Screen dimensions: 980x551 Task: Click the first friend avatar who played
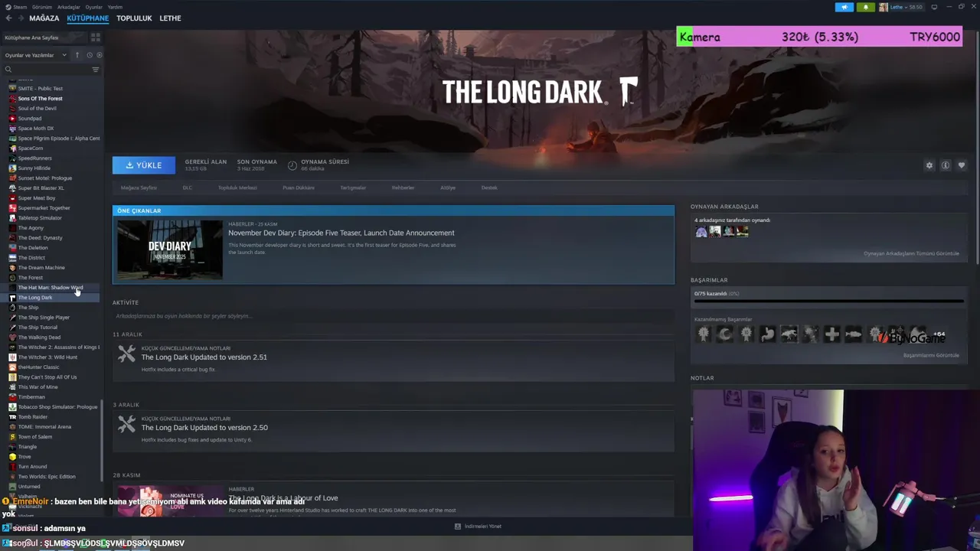pyautogui.click(x=701, y=231)
